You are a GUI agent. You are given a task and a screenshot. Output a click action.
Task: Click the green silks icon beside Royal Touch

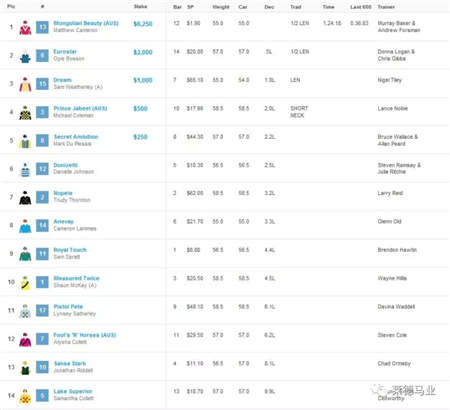tap(25, 254)
